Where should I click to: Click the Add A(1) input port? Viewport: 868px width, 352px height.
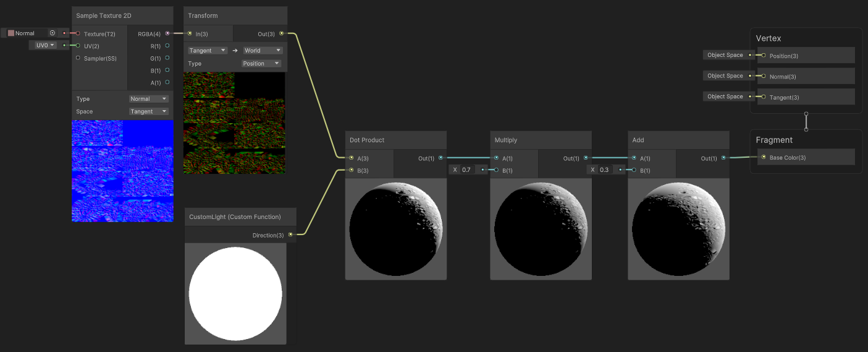coord(634,158)
